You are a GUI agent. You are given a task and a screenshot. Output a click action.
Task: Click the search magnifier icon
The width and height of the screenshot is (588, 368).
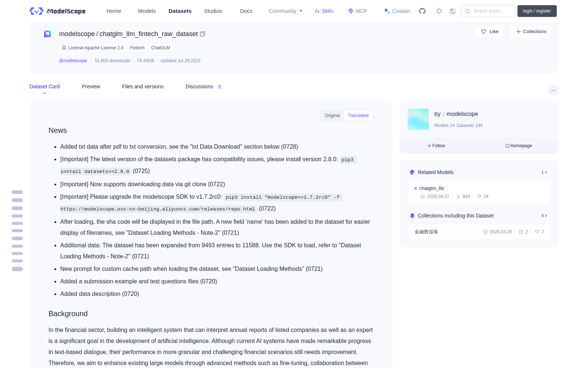(x=467, y=11)
